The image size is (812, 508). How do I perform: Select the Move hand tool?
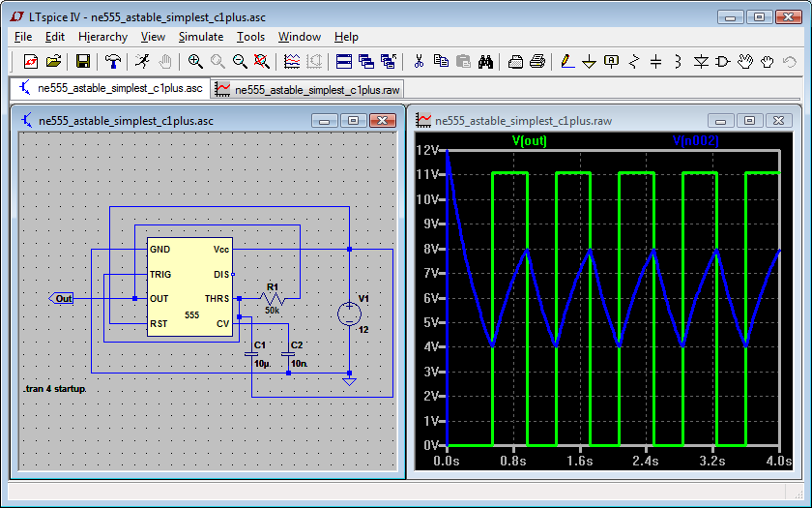coord(745,62)
